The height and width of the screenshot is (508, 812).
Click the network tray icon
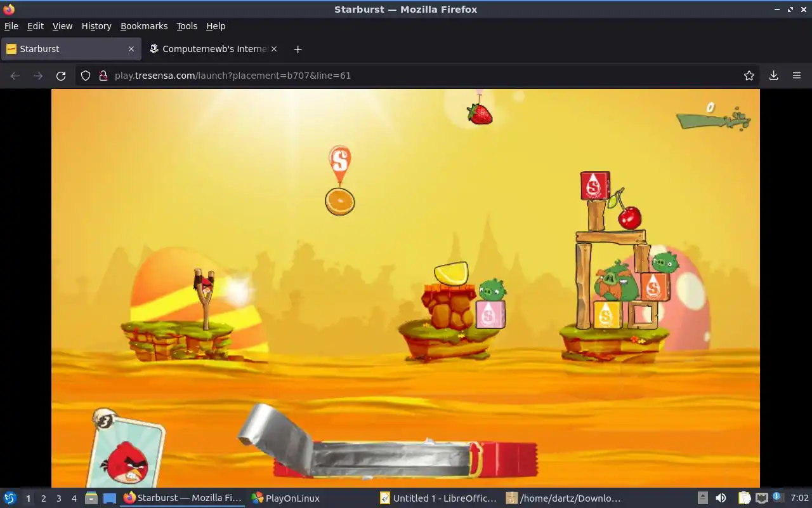762,498
